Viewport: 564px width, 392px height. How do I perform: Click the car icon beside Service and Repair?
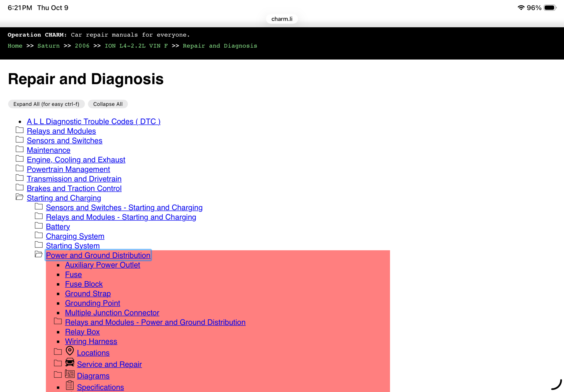(70, 362)
